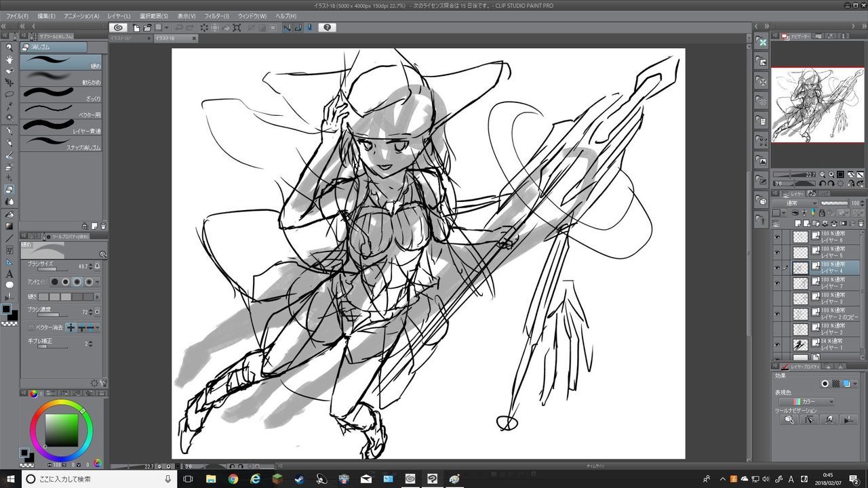
Task: Enable the ベクター消去 checkbox
Action: point(31,327)
